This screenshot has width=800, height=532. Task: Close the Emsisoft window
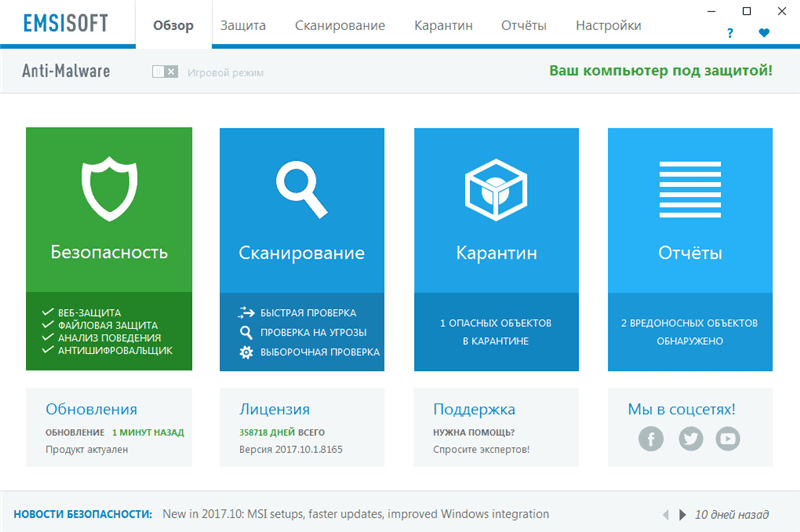point(782,11)
